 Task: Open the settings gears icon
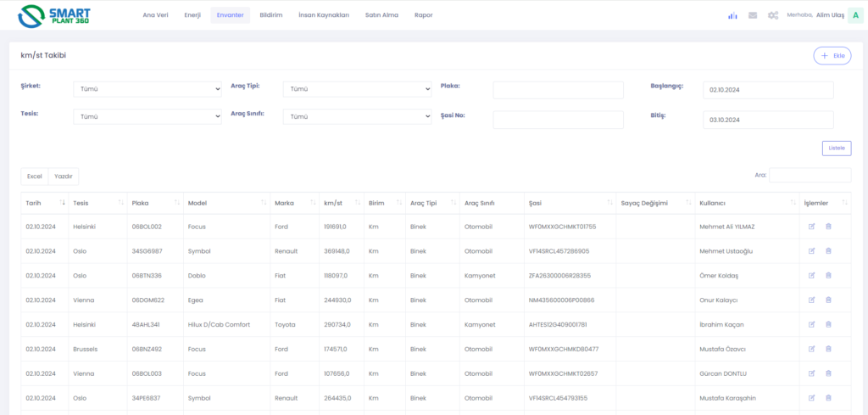click(x=772, y=15)
